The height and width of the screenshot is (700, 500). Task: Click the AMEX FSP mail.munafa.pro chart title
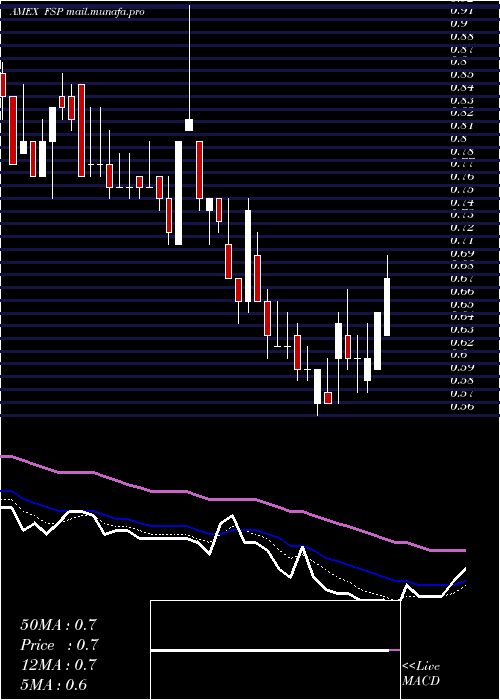[x=77, y=12]
